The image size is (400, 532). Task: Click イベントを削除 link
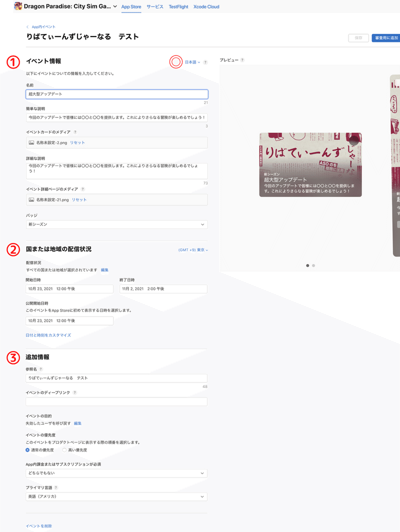(38, 526)
